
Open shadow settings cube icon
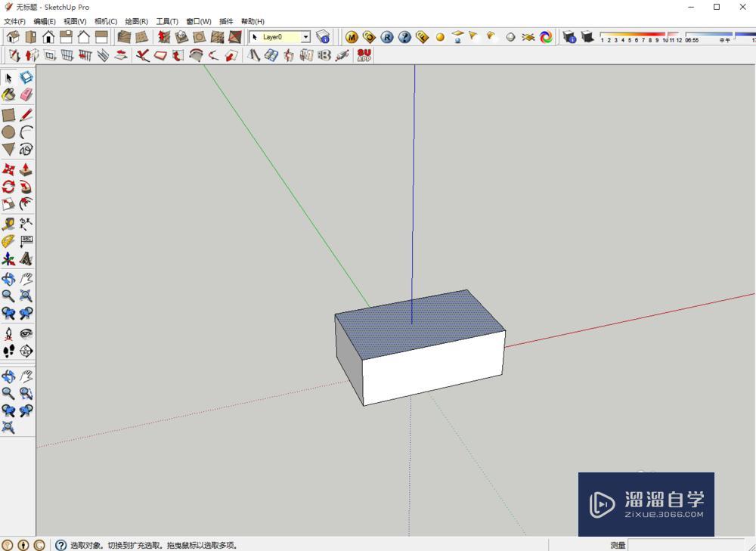click(x=569, y=36)
